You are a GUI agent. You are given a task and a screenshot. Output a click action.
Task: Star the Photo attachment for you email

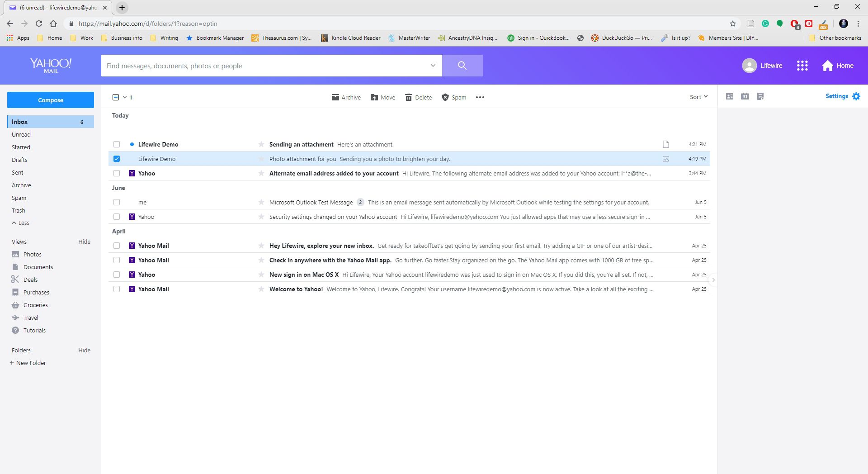pyautogui.click(x=261, y=159)
